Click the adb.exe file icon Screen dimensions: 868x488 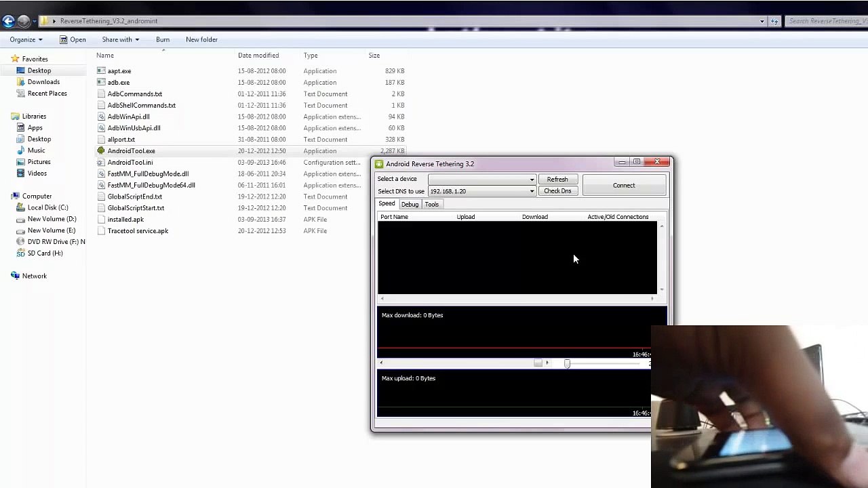(x=101, y=82)
